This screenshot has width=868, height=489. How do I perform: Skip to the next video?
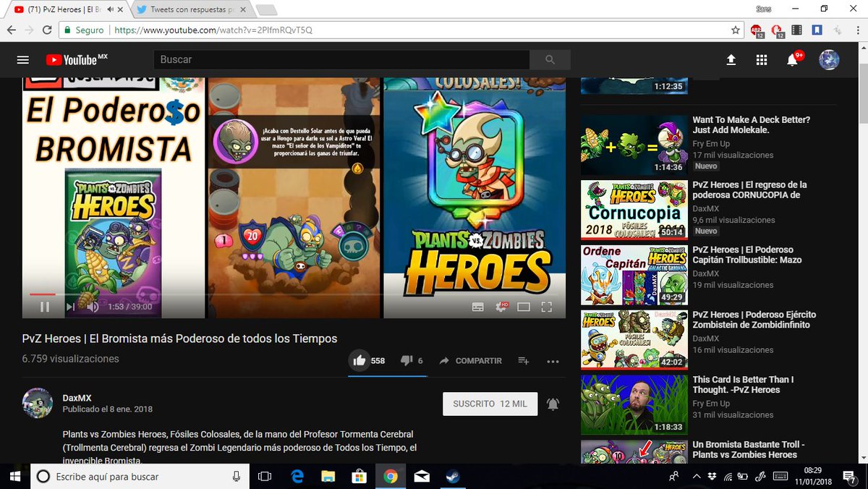(x=70, y=307)
